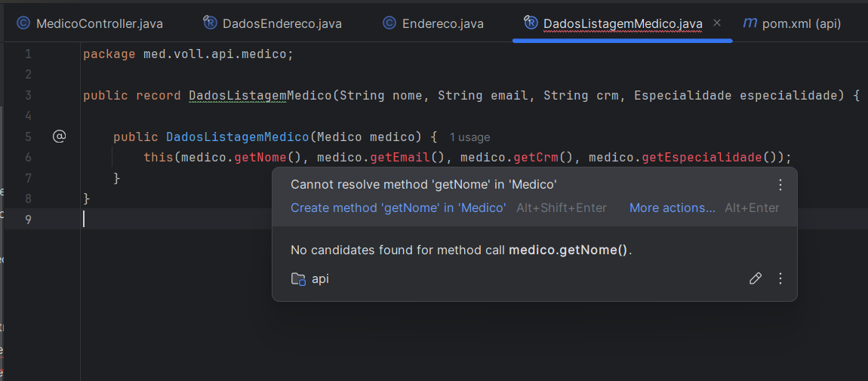Close the DadosListagemMedico.java tab
This screenshot has height=381, width=868.
[x=717, y=23]
